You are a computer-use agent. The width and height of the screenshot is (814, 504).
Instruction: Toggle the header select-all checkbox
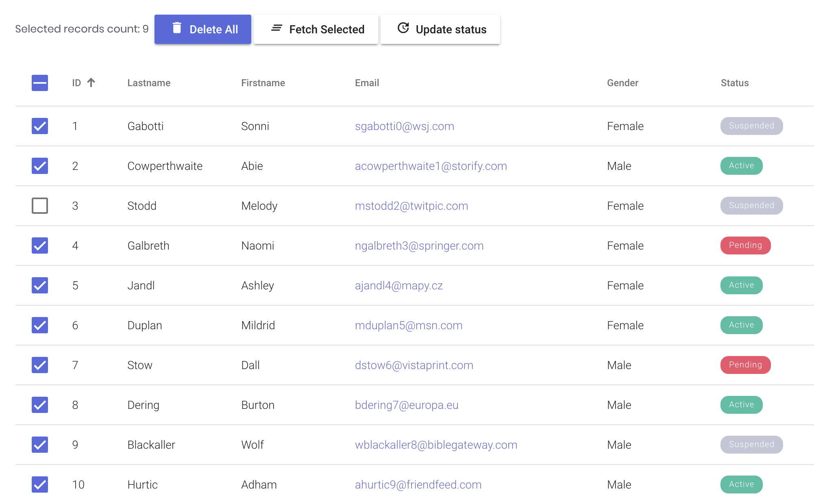(x=40, y=83)
